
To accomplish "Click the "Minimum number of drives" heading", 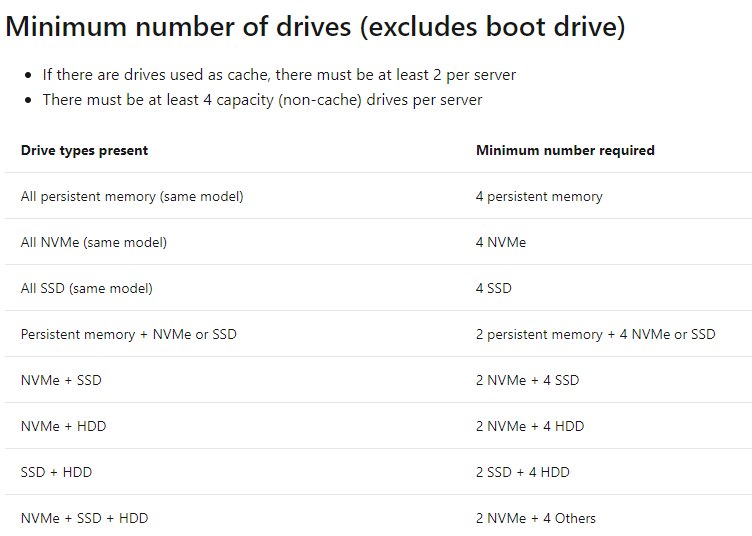I will click(315, 27).
